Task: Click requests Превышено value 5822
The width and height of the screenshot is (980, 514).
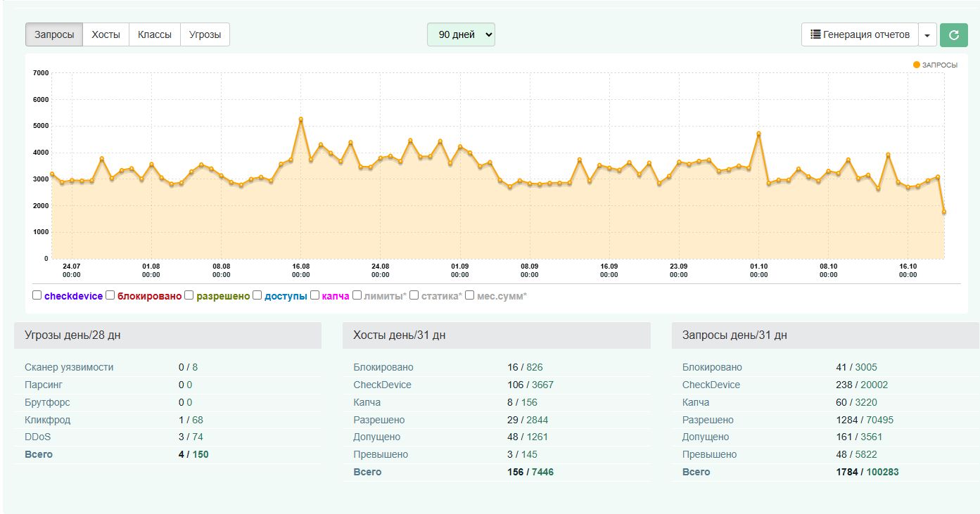Action: 867,454
